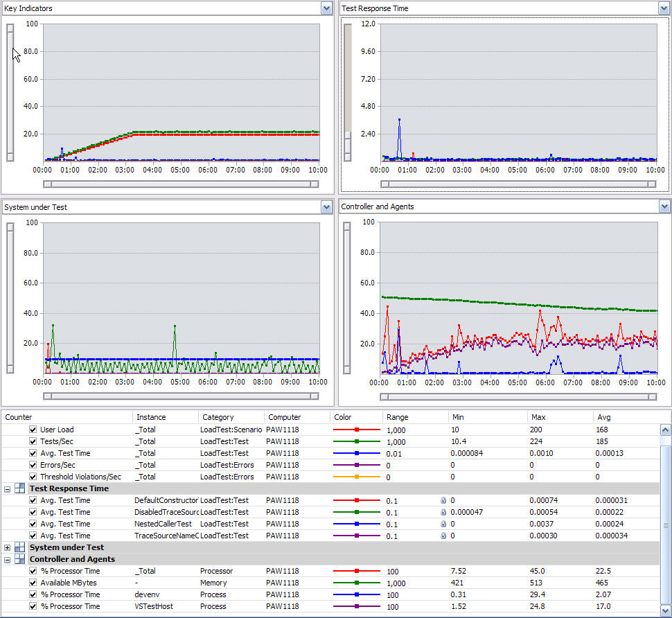Click the System under Test vertical zoom slider
This screenshot has height=618, width=672.
(x=10, y=298)
